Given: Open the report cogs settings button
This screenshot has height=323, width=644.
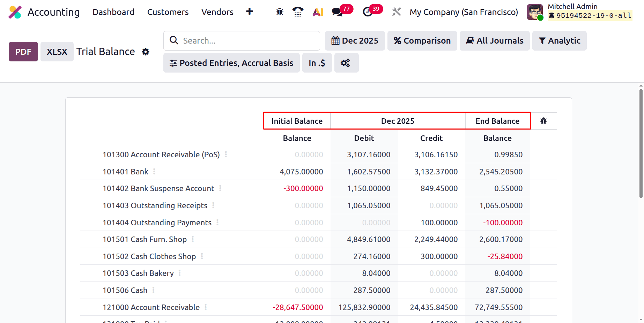Looking at the screenshot, I should (346, 63).
